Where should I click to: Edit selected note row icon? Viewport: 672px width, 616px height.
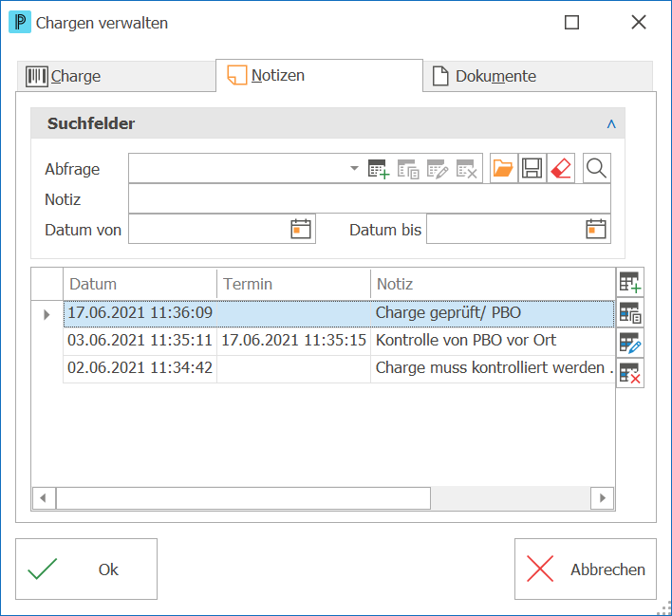(630, 343)
